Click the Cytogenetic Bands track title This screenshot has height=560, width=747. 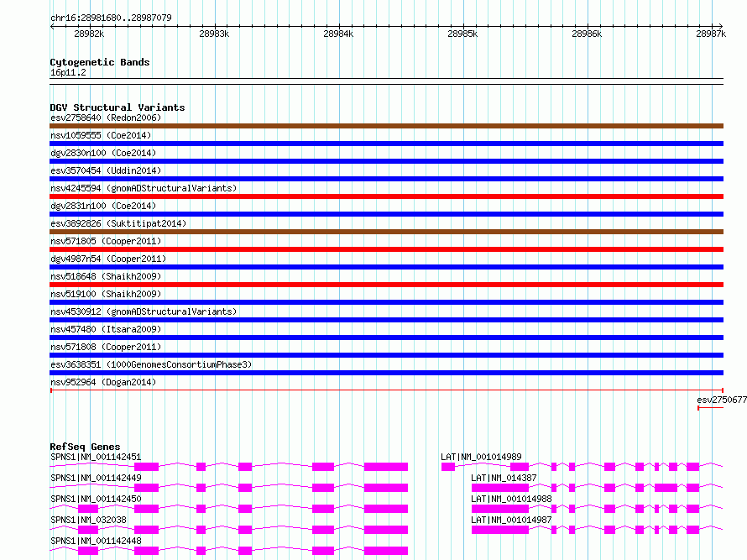point(100,62)
